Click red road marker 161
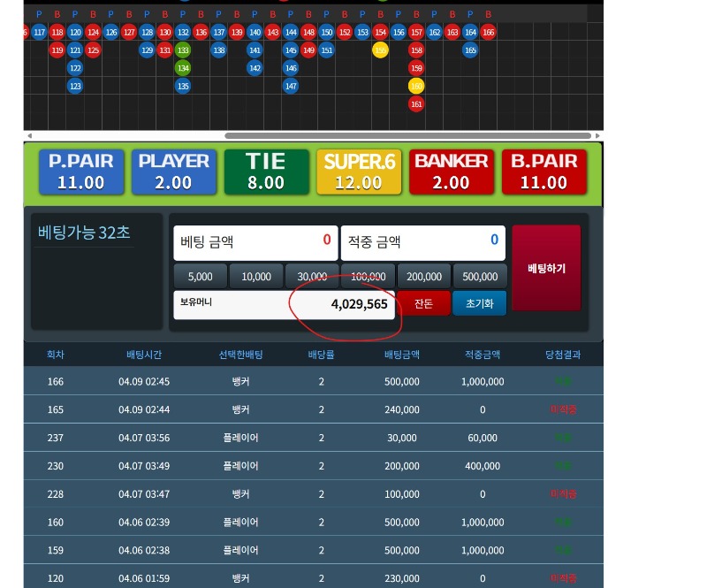Screen dimensions: 707x588 [416, 103]
